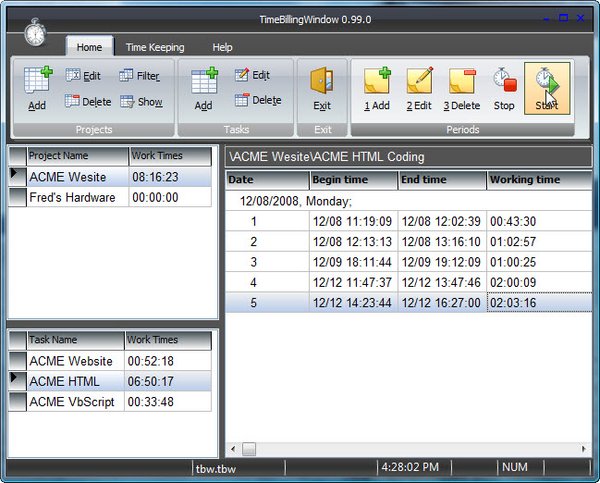This screenshot has height=483, width=600.
Task: Edit the selected project
Action: (x=83, y=75)
